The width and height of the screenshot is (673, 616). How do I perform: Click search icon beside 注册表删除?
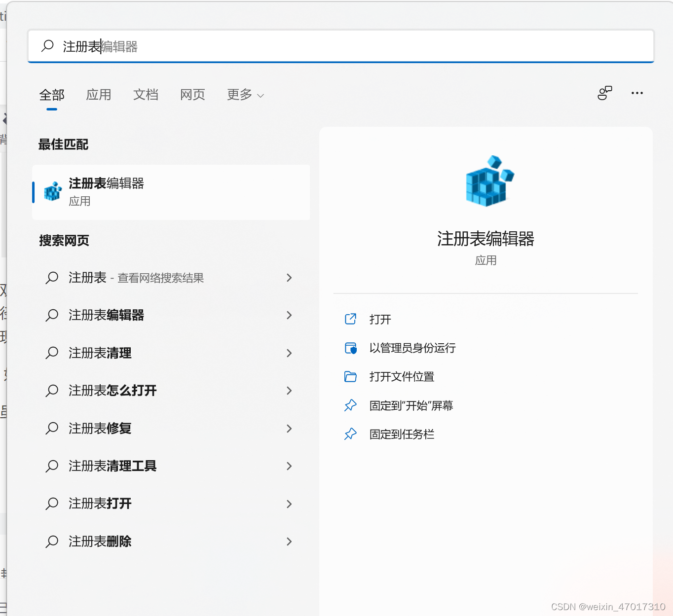pos(52,542)
